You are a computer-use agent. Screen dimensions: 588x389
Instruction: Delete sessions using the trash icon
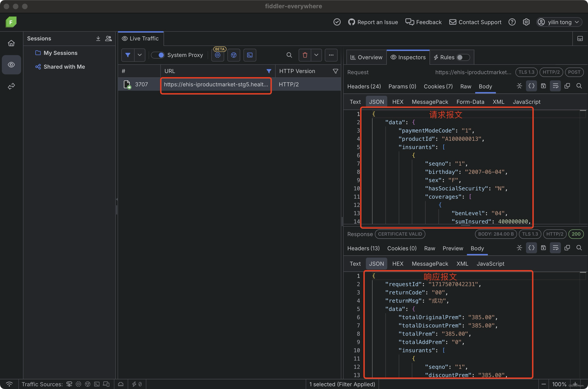[x=305, y=55]
